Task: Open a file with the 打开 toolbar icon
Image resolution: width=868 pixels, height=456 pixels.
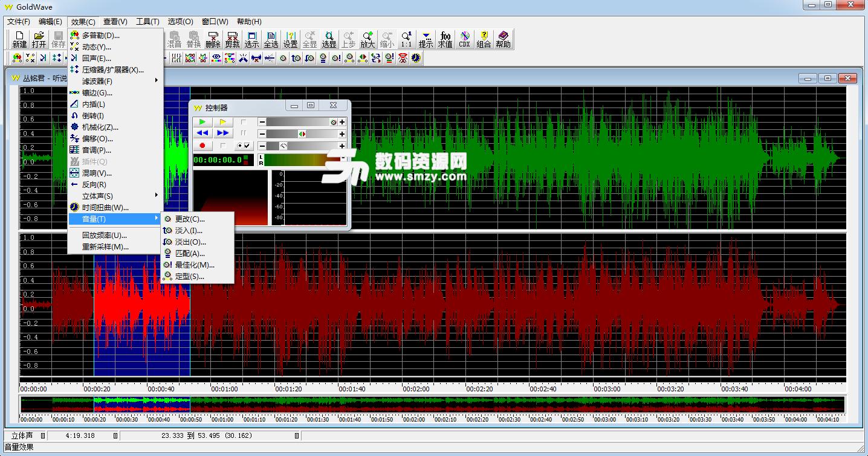Action: (39, 39)
